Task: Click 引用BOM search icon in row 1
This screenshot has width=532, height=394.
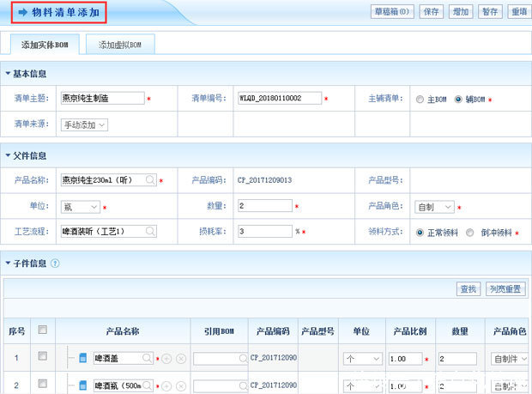Action: [x=243, y=358]
